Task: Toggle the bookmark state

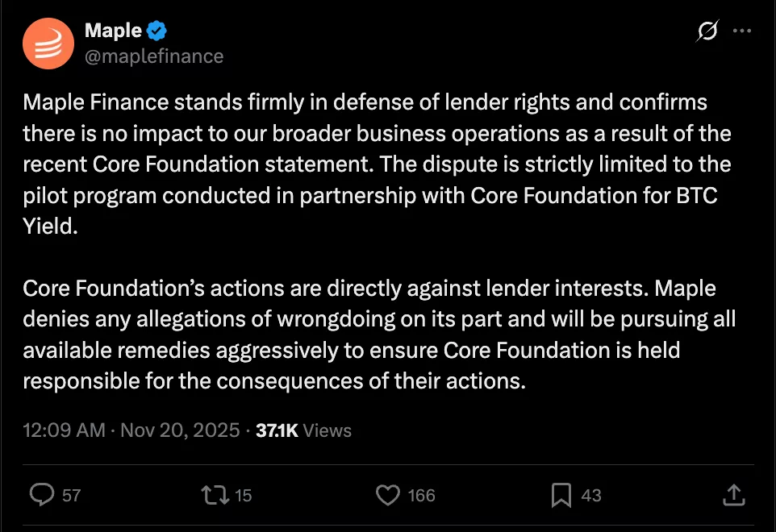Action: [x=561, y=495]
